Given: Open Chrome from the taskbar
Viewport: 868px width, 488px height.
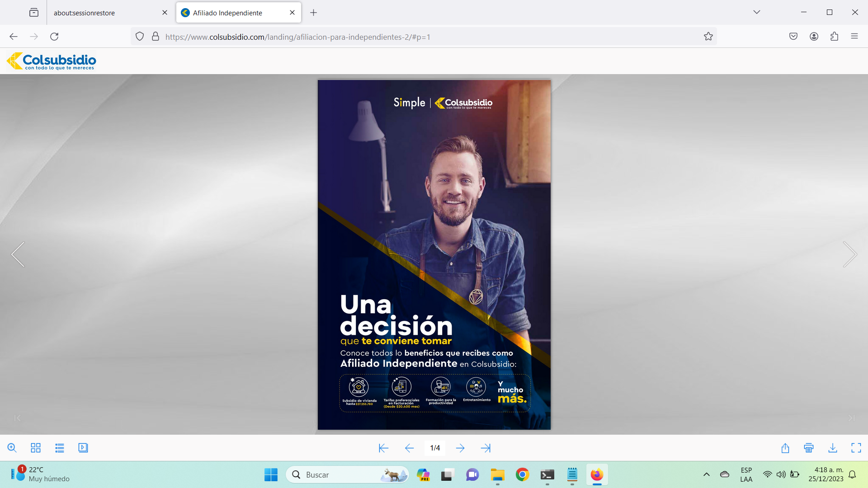Looking at the screenshot, I should [x=522, y=474].
